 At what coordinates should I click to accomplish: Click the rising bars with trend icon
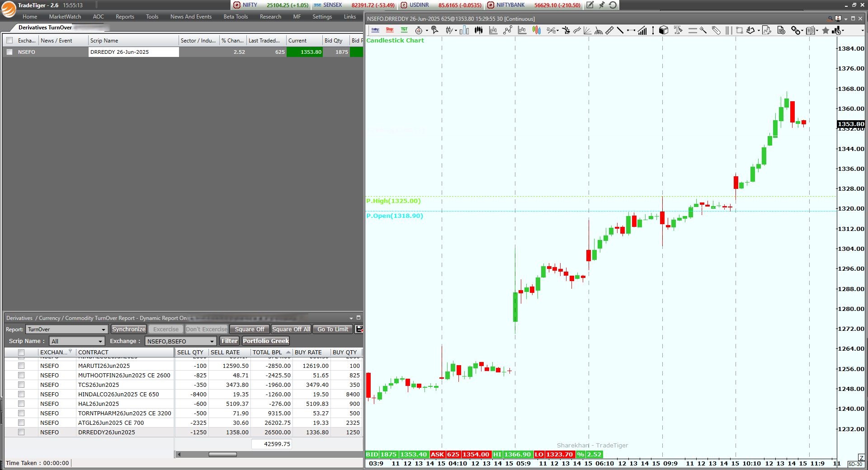click(x=642, y=30)
